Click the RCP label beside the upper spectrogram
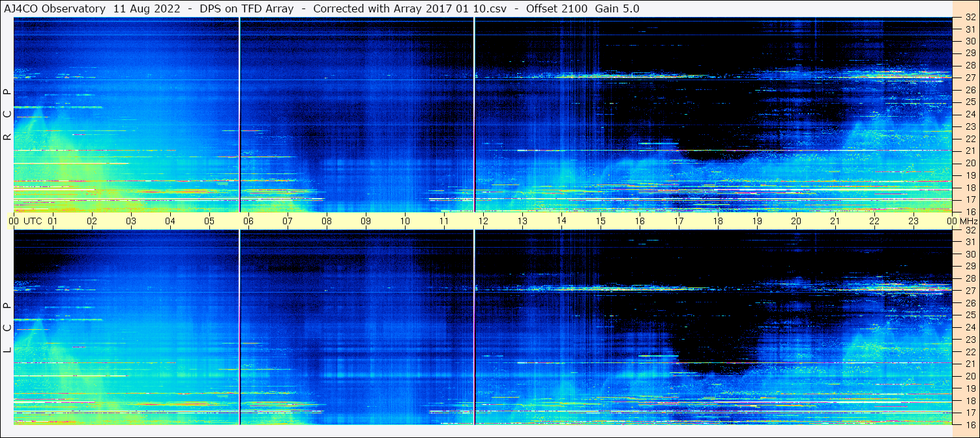Screen dimensions: 980x438 point(7,114)
